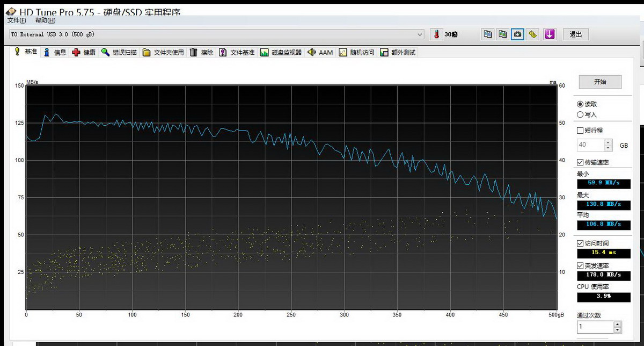Open the 文件 (File) menu
This screenshot has width=644, height=346.
pyautogui.click(x=17, y=20)
